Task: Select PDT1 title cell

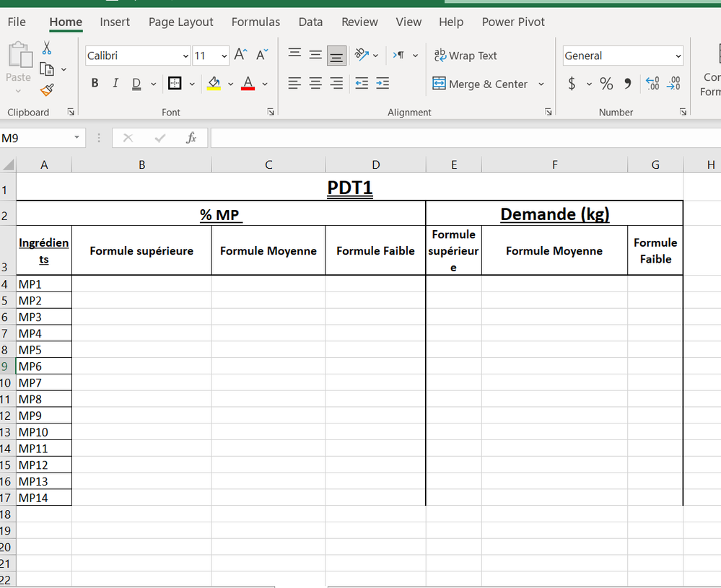Action: click(349, 188)
